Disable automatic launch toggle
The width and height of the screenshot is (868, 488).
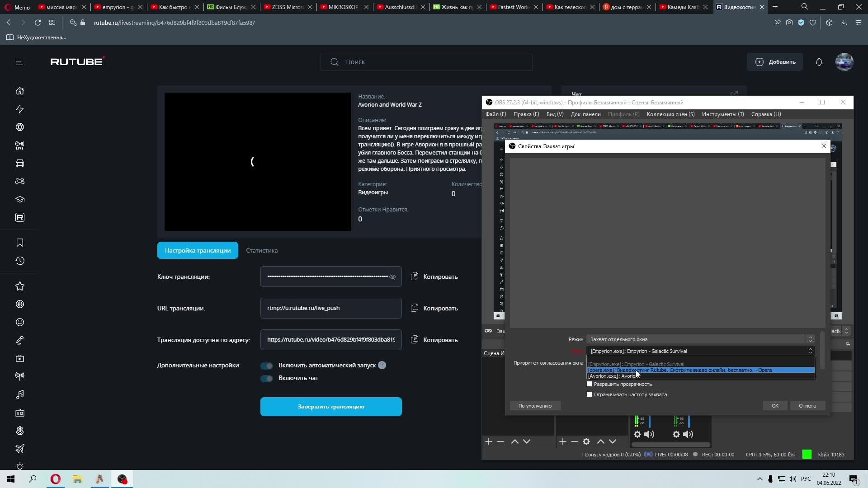pyautogui.click(x=267, y=366)
